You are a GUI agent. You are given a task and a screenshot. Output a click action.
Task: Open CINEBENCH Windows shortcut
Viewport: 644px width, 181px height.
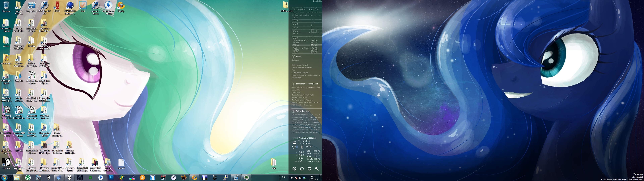coord(70,8)
